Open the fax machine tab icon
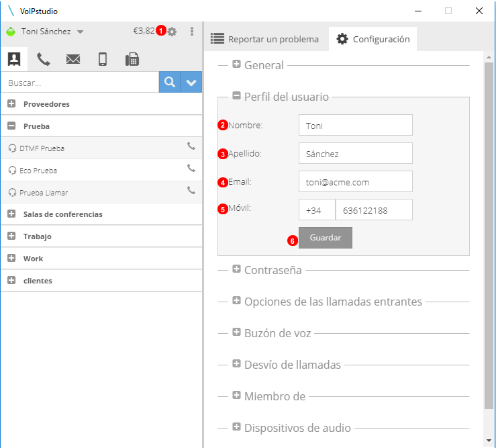 [132, 59]
